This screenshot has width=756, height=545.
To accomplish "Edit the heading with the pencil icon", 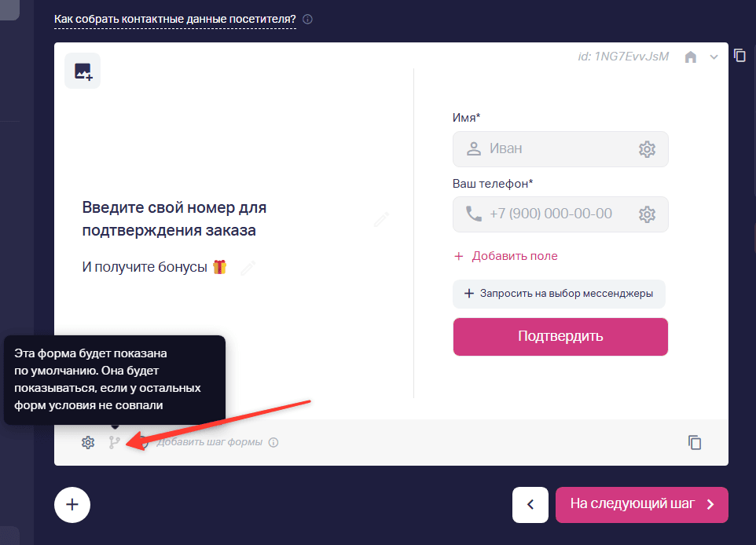I will (381, 220).
